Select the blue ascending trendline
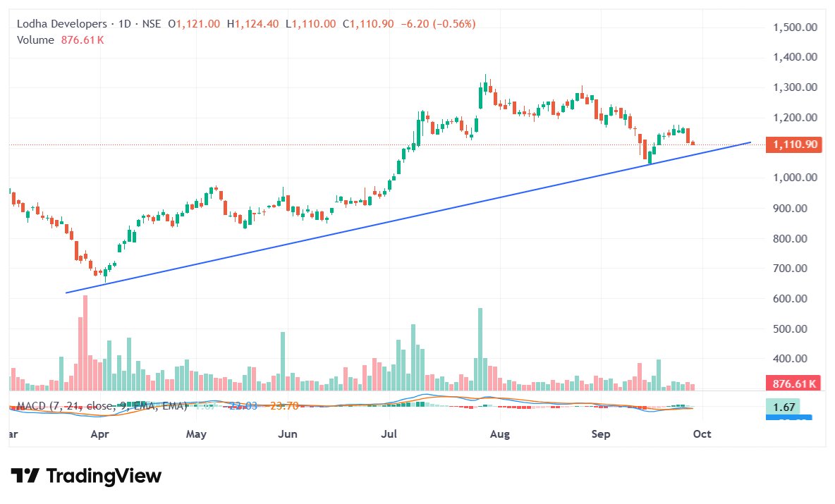 click(408, 217)
